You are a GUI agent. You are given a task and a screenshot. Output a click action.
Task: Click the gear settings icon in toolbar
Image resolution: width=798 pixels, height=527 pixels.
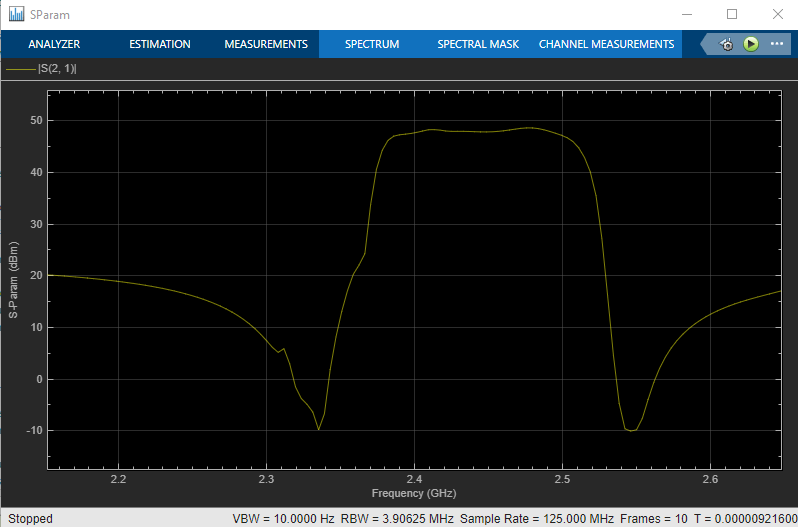click(727, 45)
